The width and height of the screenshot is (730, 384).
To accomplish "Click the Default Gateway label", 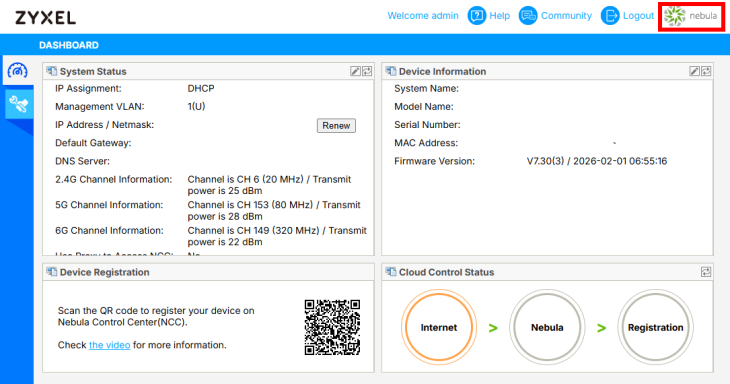I will (x=93, y=143).
